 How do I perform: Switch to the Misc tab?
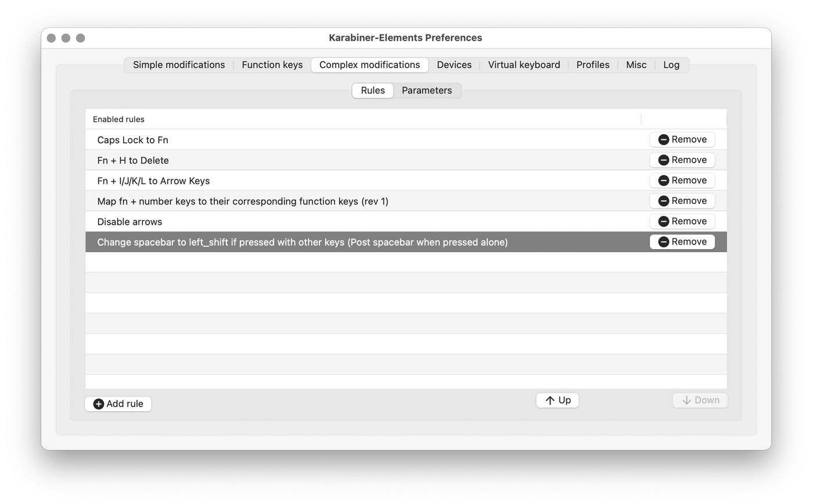[x=636, y=65]
